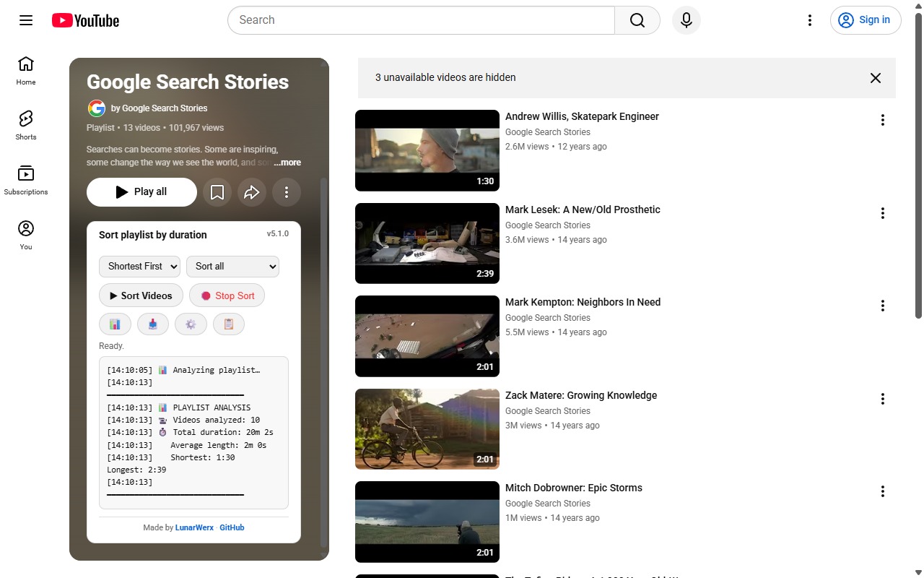The width and height of the screenshot is (924, 578).
Task: Open the Sort all scope dropdown
Action: [232, 267]
